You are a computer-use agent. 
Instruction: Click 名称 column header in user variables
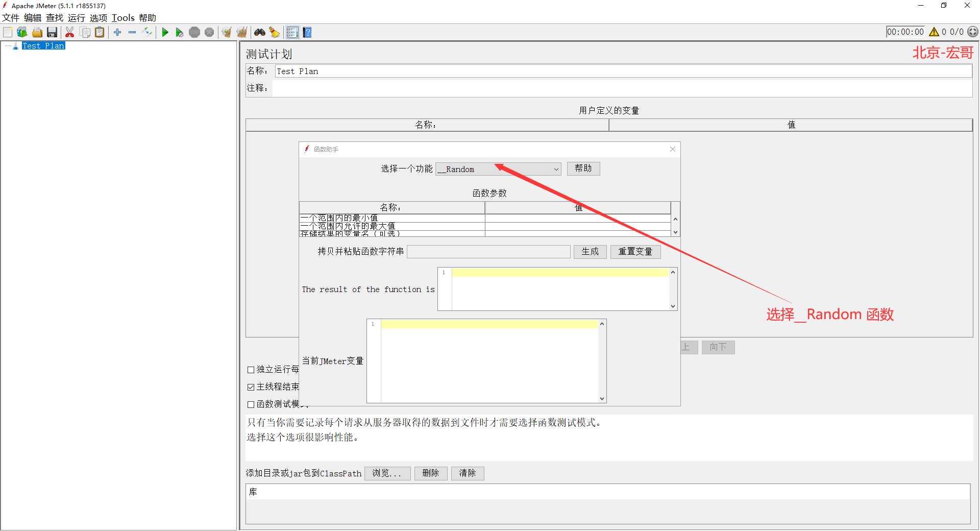[x=427, y=125]
